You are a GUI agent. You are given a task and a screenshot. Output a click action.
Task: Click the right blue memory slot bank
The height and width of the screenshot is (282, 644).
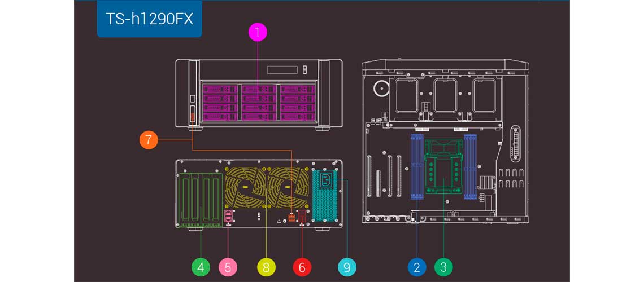(470, 168)
